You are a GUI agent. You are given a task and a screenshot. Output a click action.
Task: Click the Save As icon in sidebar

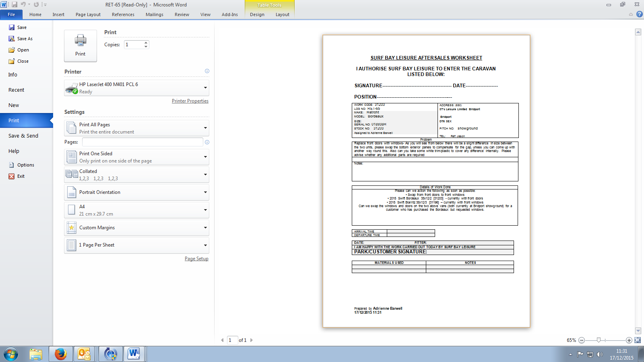point(12,39)
